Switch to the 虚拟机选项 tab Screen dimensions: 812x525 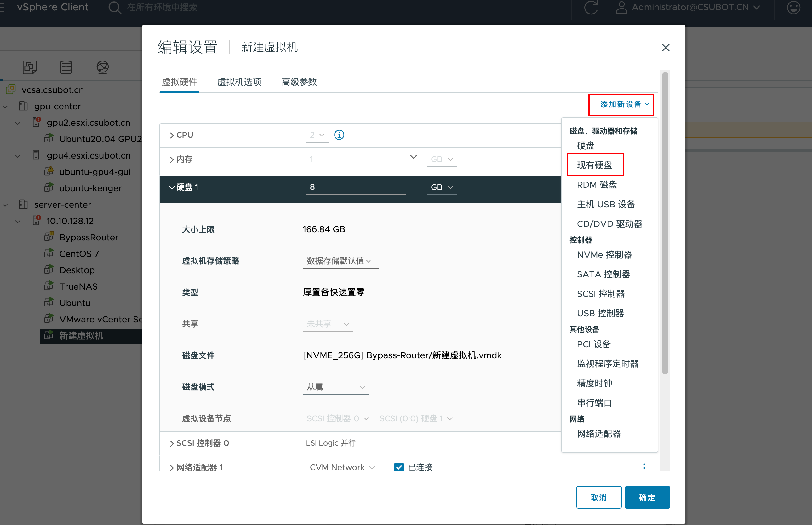pos(239,82)
